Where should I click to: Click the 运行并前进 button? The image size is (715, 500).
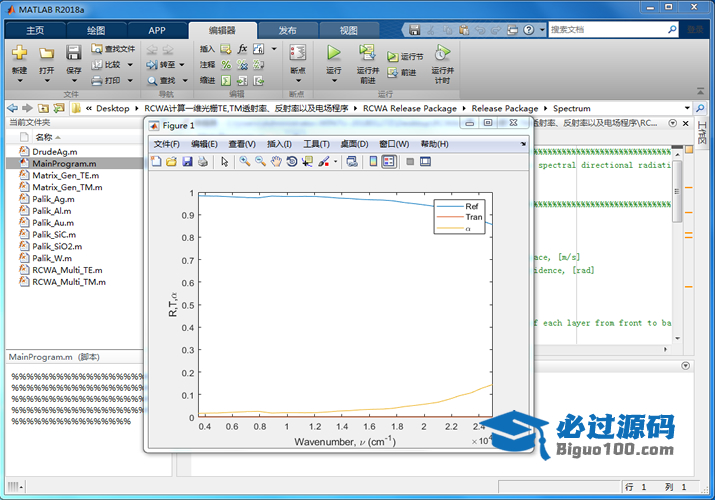point(368,64)
